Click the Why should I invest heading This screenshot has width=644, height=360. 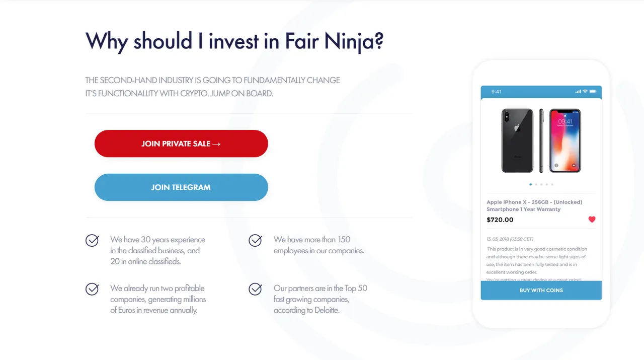pyautogui.click(x=234, y=41)
